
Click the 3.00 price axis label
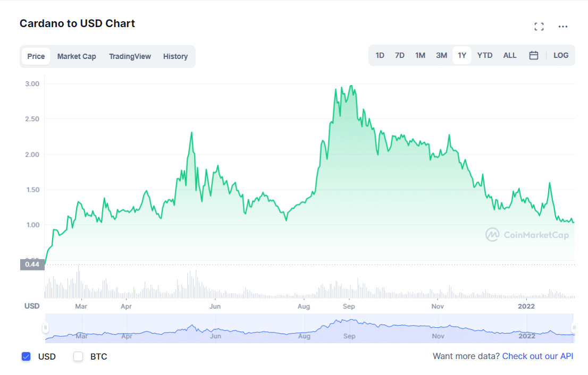coord(32,84)
